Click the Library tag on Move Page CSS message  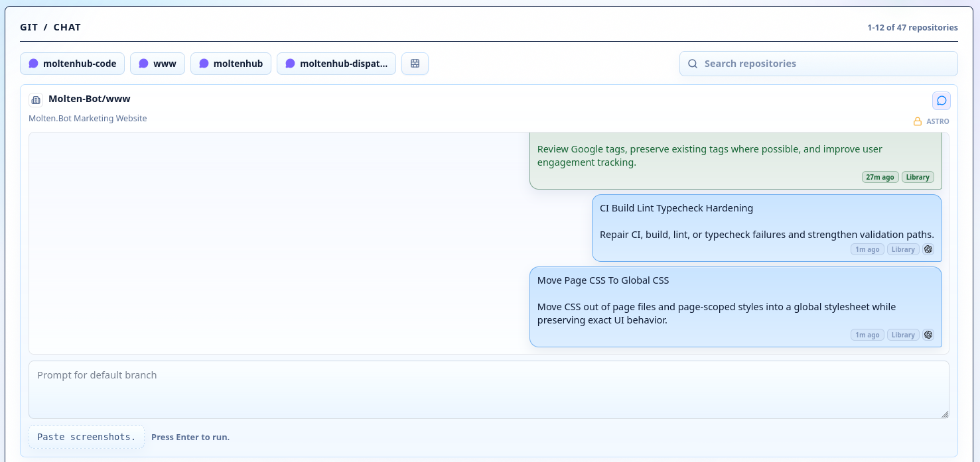click(903, 335)
